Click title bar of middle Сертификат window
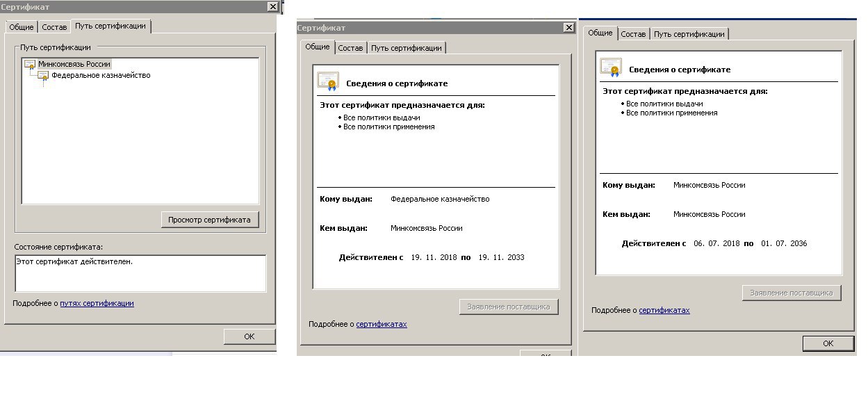The height and width of the screenshot is (406, 868). (x=436, y=28)
